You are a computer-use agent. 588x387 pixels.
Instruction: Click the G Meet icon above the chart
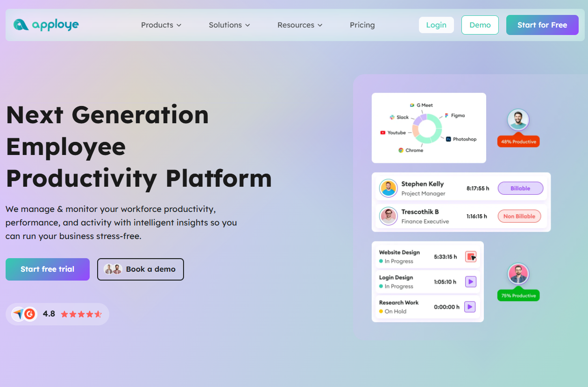pyautogui.click(x=413, y=105)
